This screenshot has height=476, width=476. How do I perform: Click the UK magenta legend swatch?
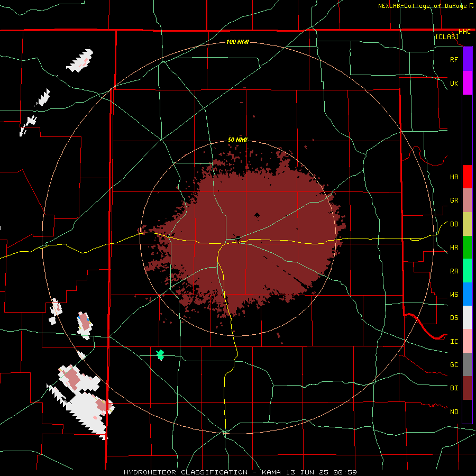coord(467,83)
